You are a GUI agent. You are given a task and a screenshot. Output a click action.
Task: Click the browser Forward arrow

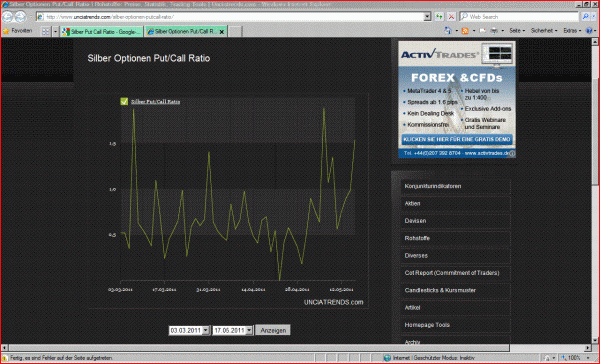(x=20, y=16)
